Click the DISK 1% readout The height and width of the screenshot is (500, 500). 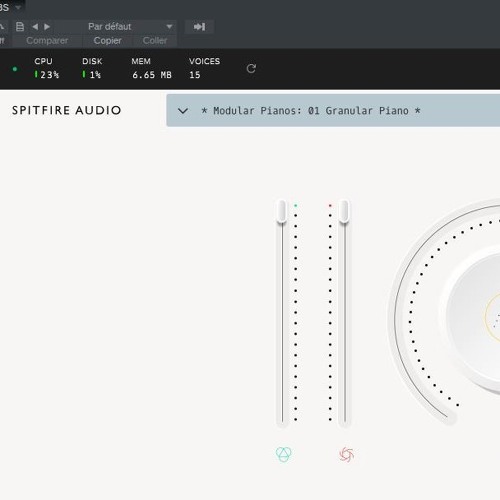[x=92, y=68]
